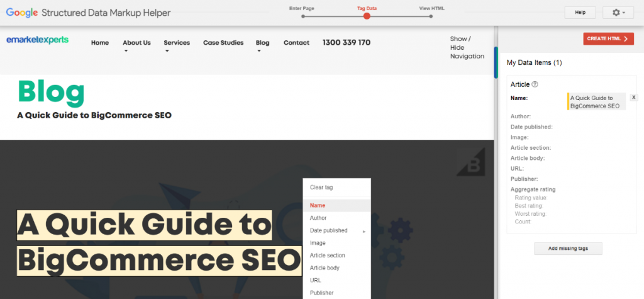Go to the View HTML step
Image resolution: width=644 pixels, height=299 pixels.
431,16
